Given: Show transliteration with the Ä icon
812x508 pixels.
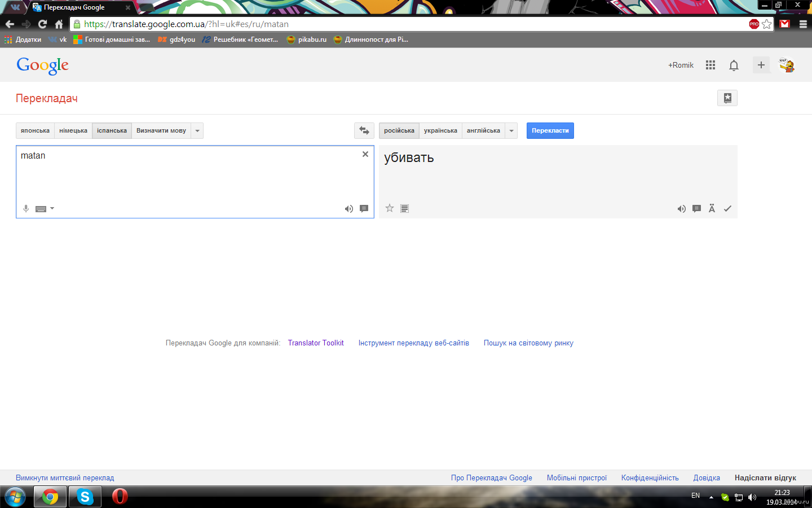Looking at the screenshot, I should pos(712,208).
